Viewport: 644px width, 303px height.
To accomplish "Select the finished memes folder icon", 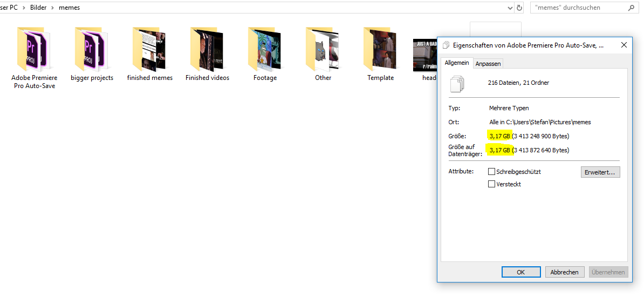I will click(x=149, y=49).
